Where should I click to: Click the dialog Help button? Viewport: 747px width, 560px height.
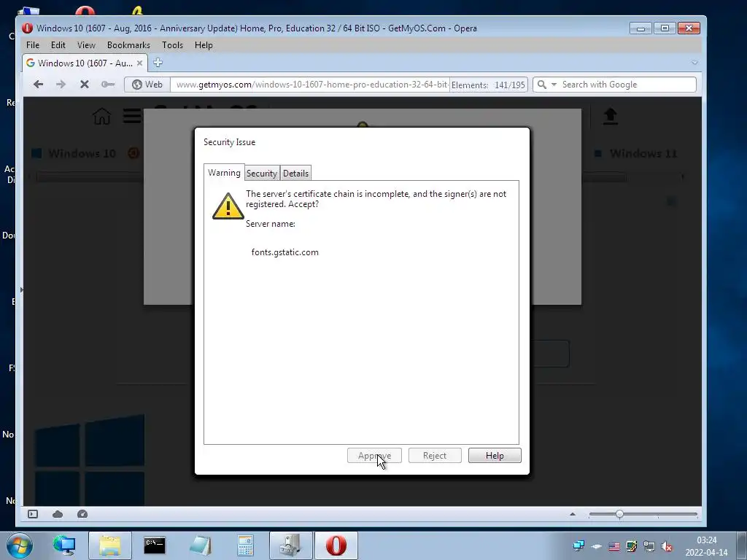[x=495, y=455]
